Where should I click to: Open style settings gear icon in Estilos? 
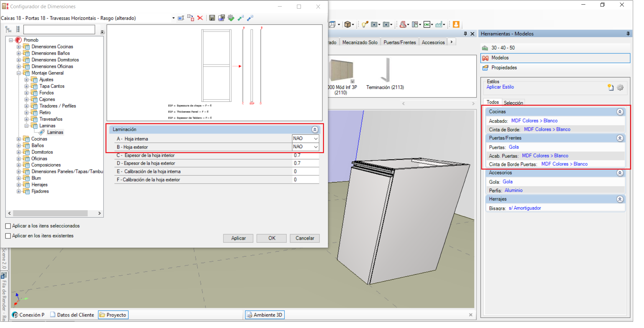click(x=620, y=87)
